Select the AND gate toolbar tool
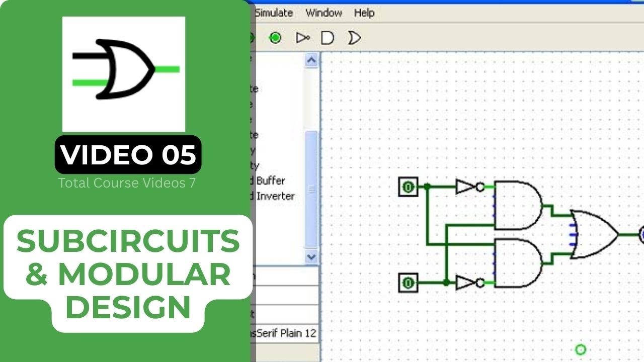Screen dimensions: 644x362 point(328,38)
